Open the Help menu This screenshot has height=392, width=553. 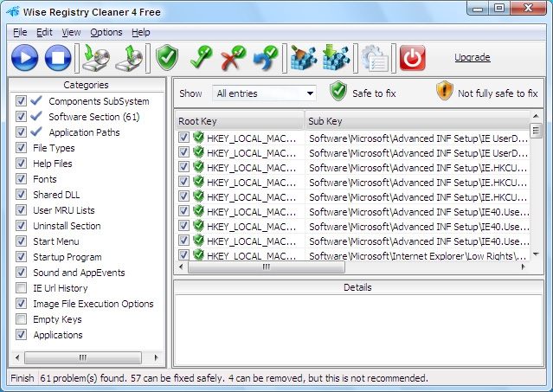coord(141,32)
